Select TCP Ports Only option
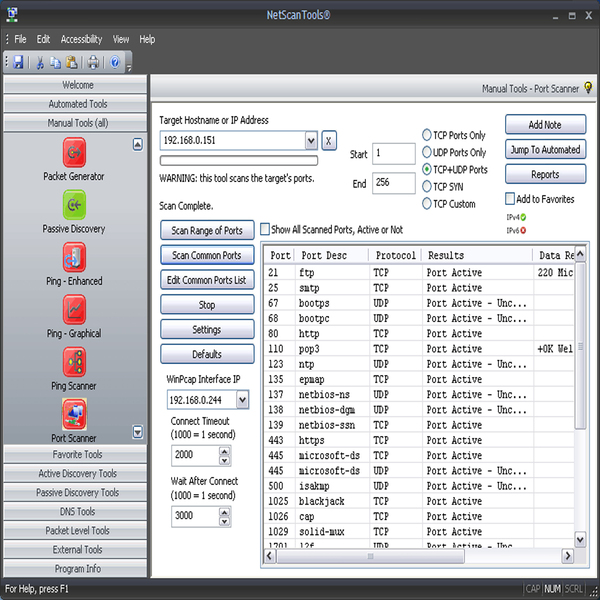Image resolution: width=600 pixels, height=600 pixels. tap(427, 135)
